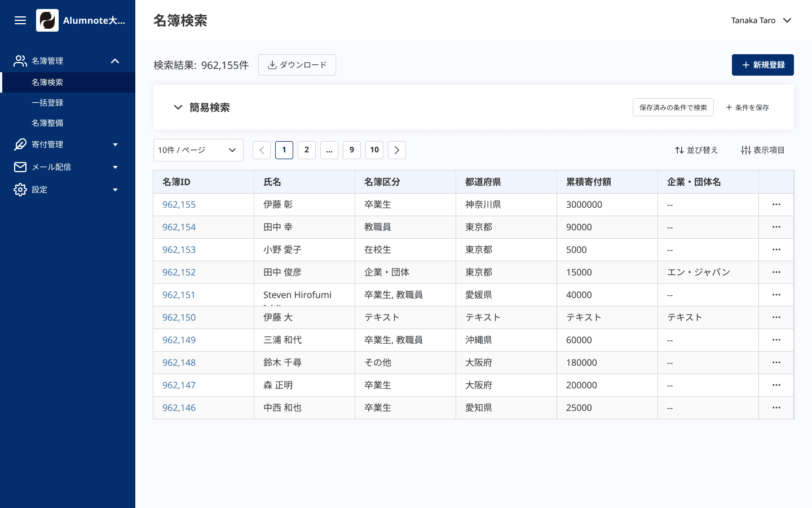The height and width of the screenshot is (508, 812).
Task: Go to page 2
Action: pos(307,150)
